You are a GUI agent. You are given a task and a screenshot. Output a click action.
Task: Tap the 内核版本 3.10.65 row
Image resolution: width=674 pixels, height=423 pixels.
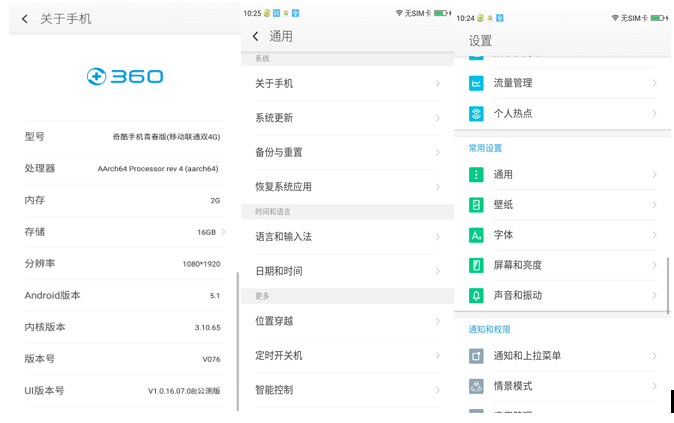pyautogui.click(x=124, y=328)
